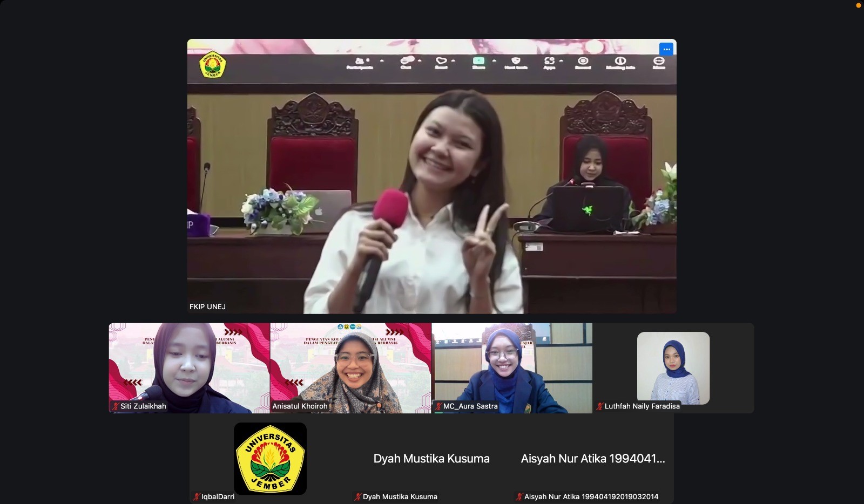Click muted mic icon beside MC_Aura Sastra
Screen dimensions: 864x504
438,406
